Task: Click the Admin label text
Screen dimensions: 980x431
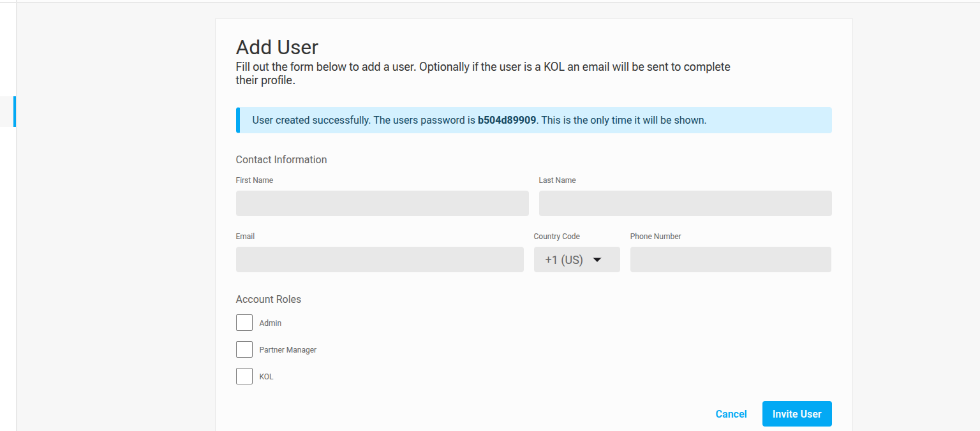Action: 271,323
